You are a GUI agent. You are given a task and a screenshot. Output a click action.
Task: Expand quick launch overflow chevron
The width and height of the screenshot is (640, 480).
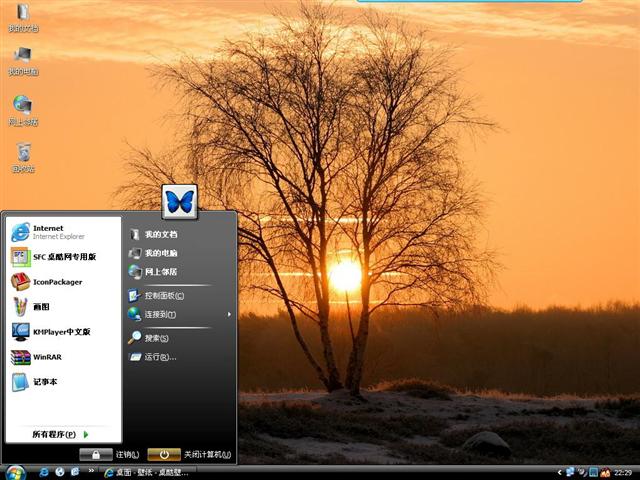pos(91,471)
